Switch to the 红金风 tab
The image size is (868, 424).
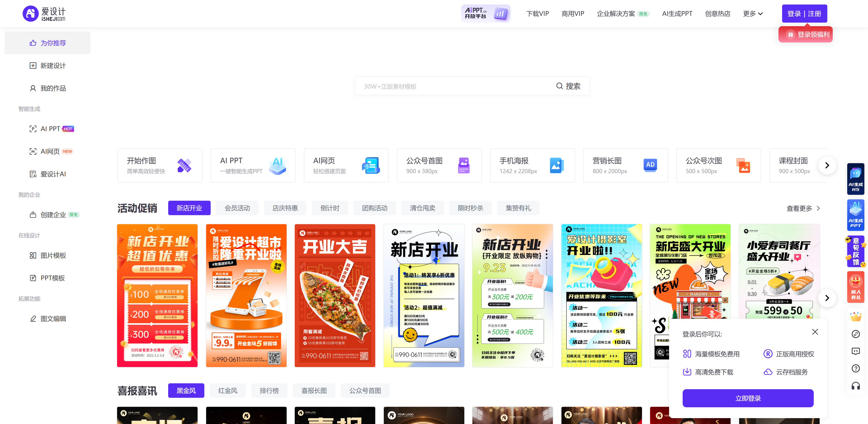227,390
